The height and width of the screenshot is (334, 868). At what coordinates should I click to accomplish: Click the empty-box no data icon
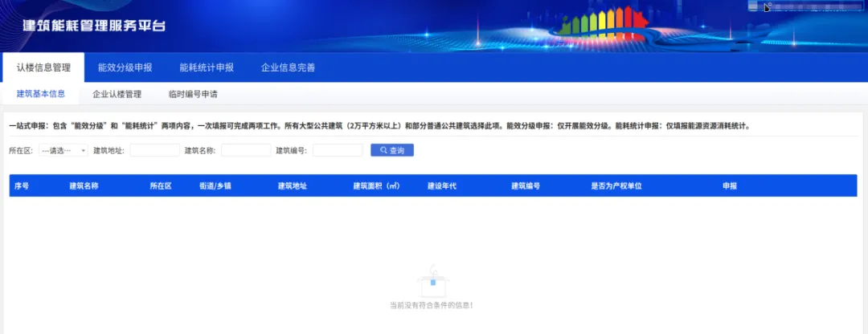click(432, 283)
